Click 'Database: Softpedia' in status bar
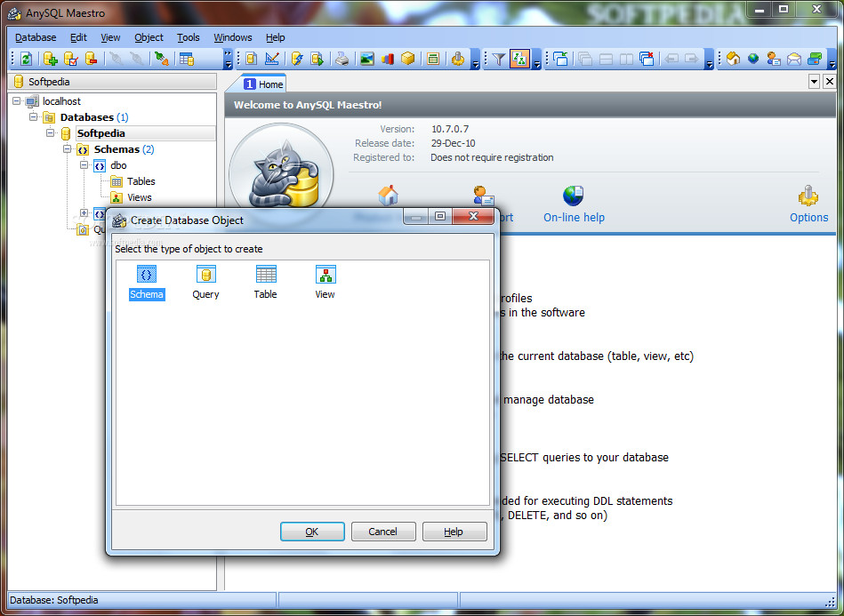The width and height of the screenshot is (844, 616). [x=54, y=600]
